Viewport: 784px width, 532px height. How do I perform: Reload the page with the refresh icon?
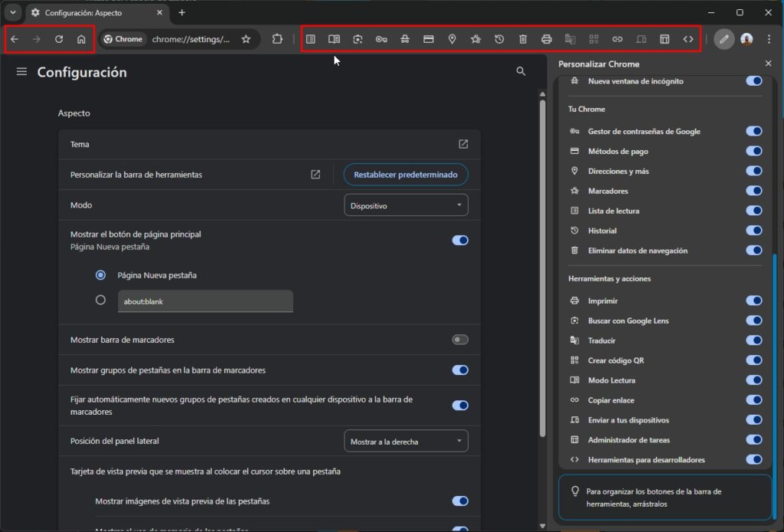59,39
